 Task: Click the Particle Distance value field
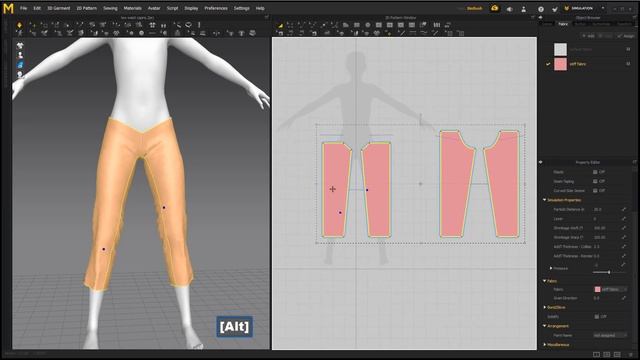point(606,209)
